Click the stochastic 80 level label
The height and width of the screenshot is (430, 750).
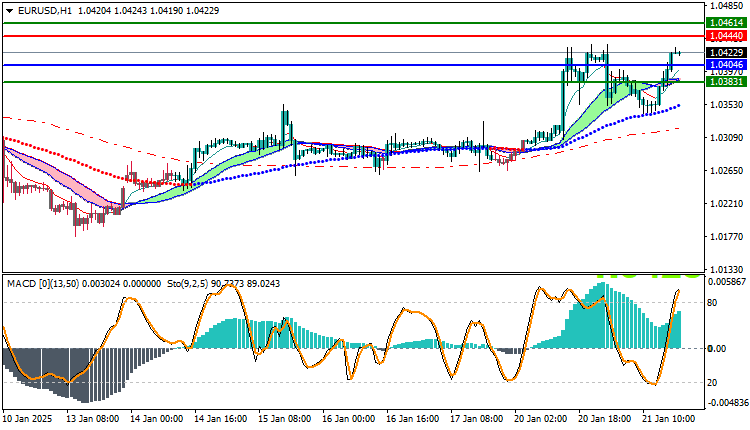(712, 302)
